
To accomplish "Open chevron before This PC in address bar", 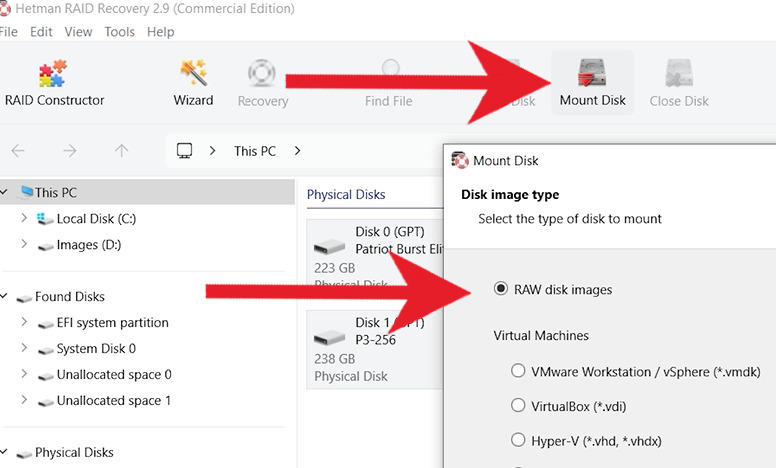I will [x=212, y=150].
